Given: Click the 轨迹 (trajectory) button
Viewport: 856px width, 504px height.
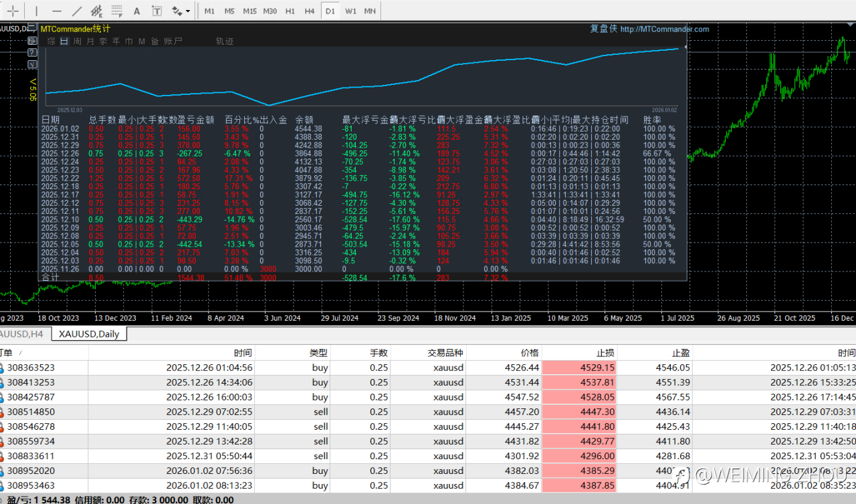Looking at the screenshot, I should pyautogui.click(x=225, y=41).
